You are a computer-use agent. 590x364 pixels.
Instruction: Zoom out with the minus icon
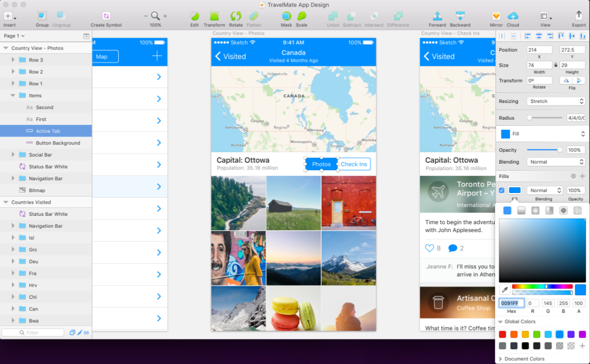tap(146, 16)
